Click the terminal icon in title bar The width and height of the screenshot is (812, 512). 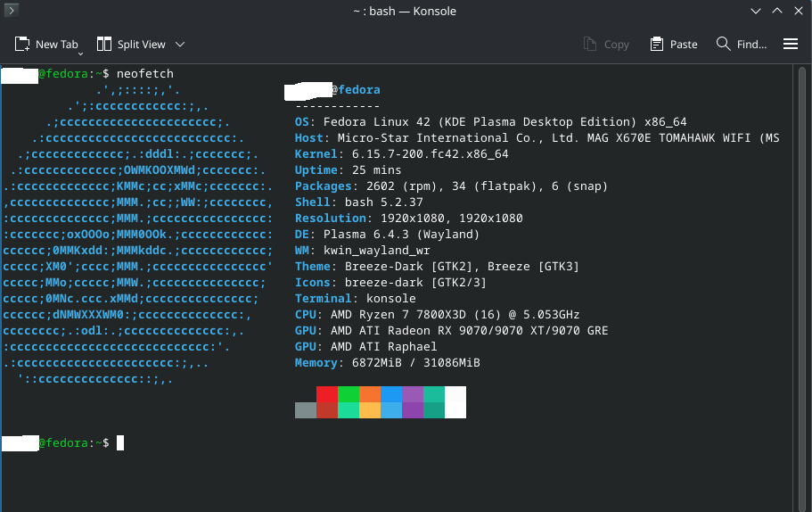(12, 10)
